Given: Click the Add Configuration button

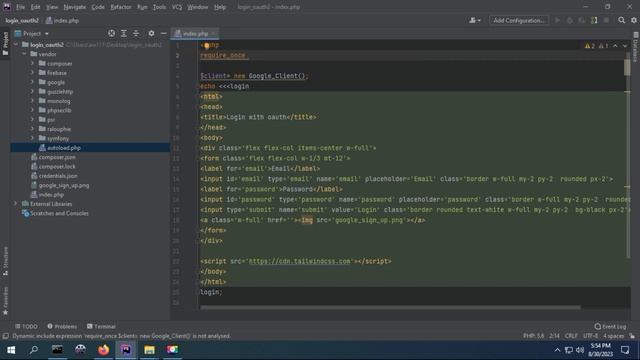Looking at the screenshot, I should tap(518, 20).
